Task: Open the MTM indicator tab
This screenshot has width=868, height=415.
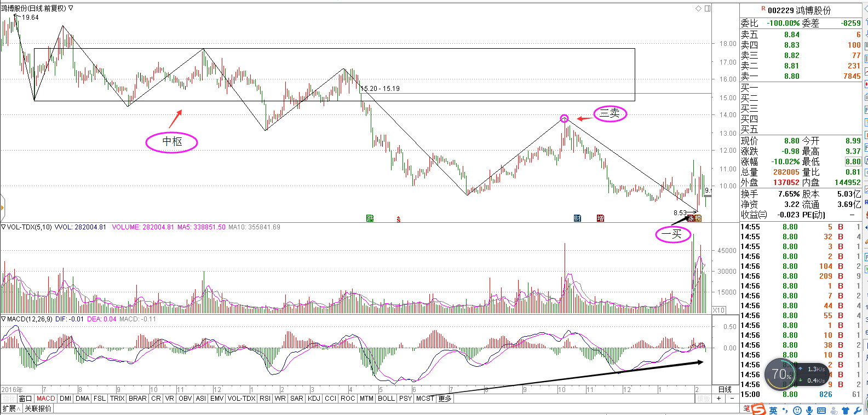Action: [366, 399]
